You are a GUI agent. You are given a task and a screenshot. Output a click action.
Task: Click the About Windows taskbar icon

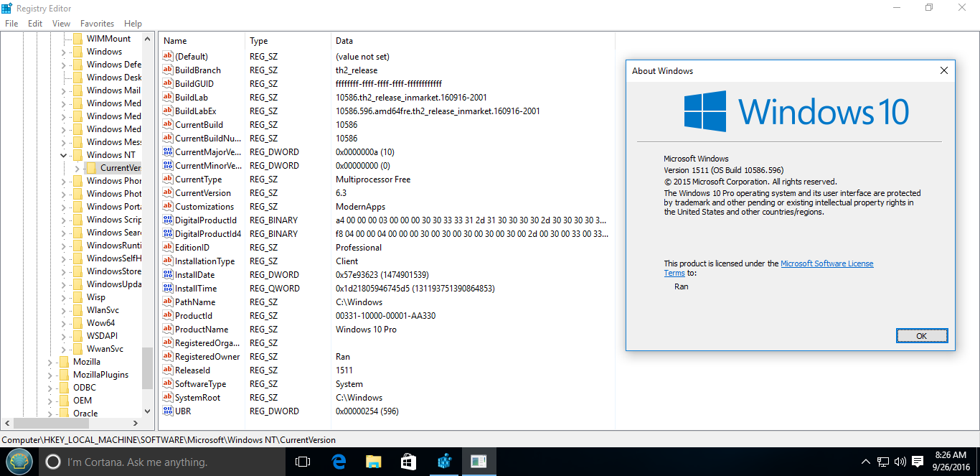tap(479, 462)
